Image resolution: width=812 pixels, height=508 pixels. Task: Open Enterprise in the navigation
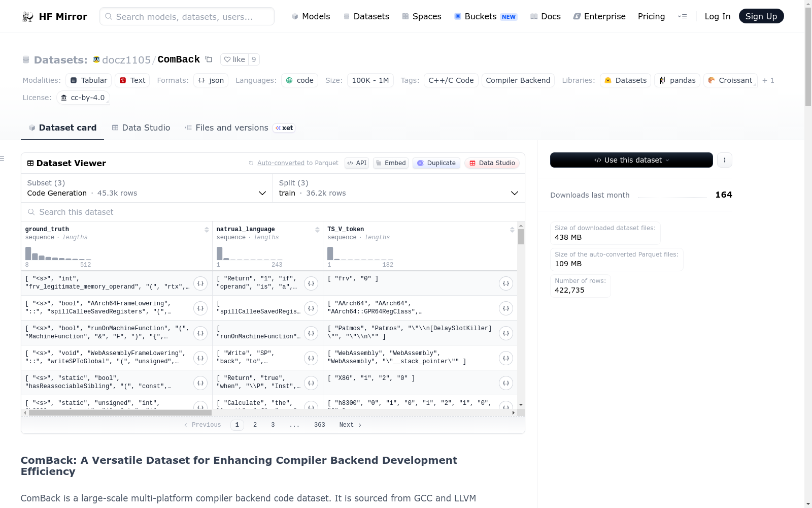tap(599, 16)
